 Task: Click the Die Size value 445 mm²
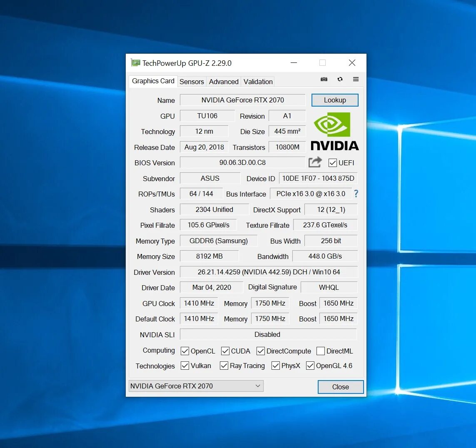[x=287, y=131]
